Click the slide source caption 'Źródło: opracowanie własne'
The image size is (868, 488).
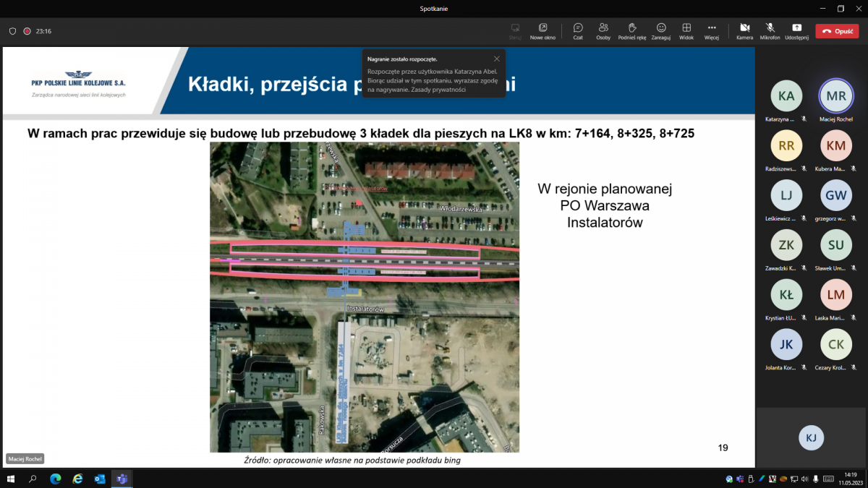point(354,461)
